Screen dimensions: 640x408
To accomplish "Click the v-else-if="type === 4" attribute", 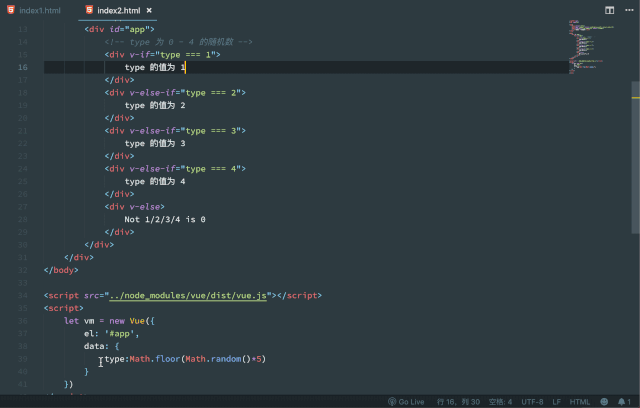I will pyautogui.click(x=185, y=169).
